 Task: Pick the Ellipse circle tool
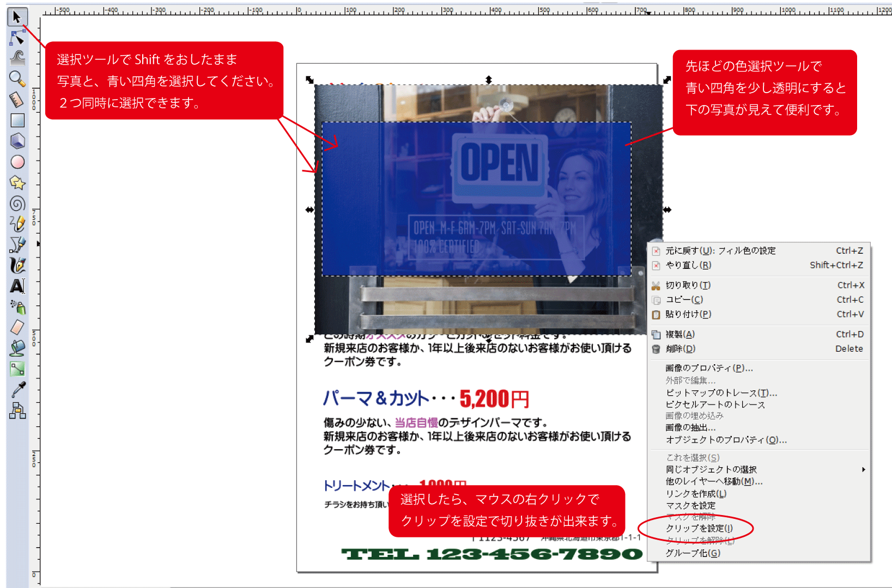pyautogui.click(x=17, y=162)
